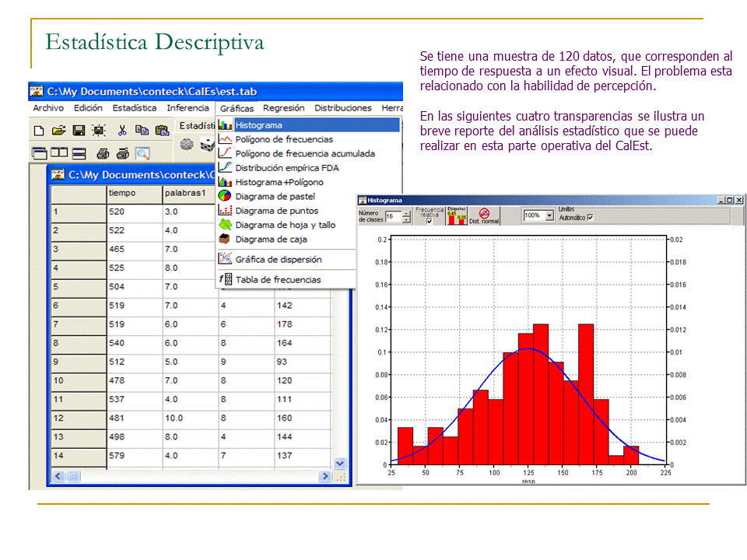Viewport: 747px width, 560px height.
Task: Toggle the Etiquetas bar labels button
Action: pos(456,215)
